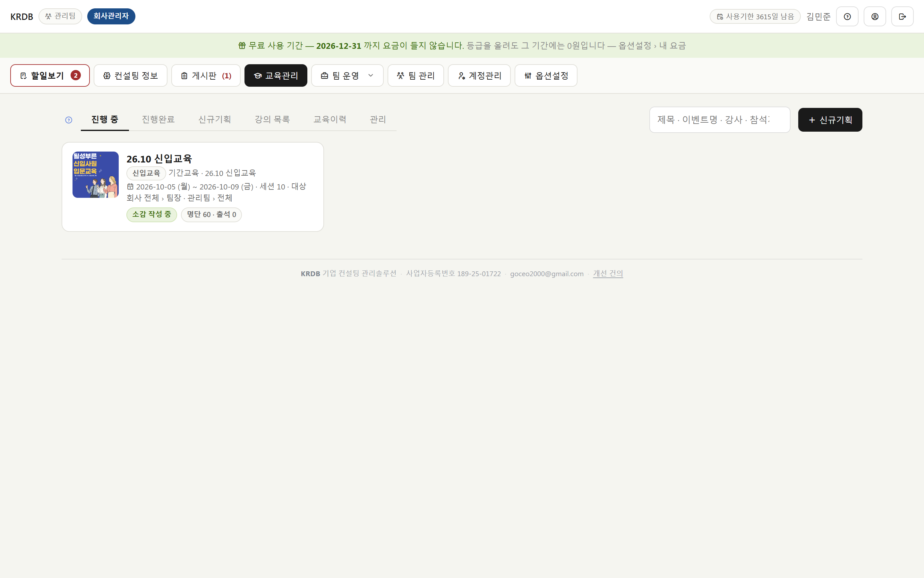Click the gift icon in the free-period banner
Image resolution: width=924 pixels, height=578 pixels.
242,46
